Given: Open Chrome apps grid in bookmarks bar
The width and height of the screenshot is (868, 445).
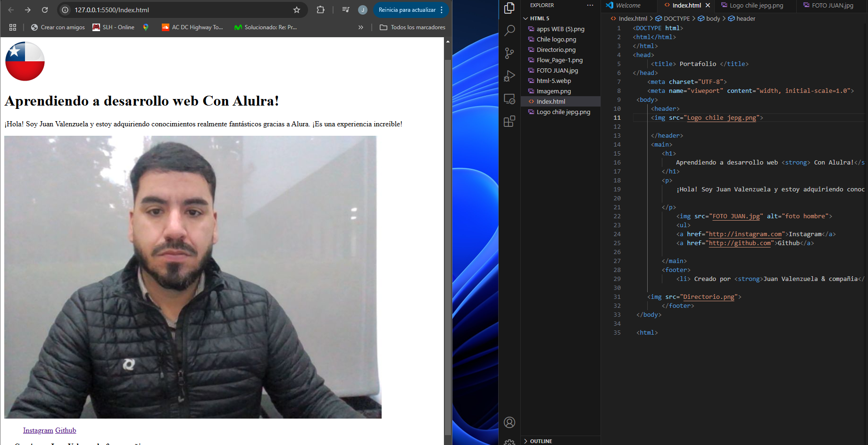Looking at the screenshot, I should [x=13, y=27].
